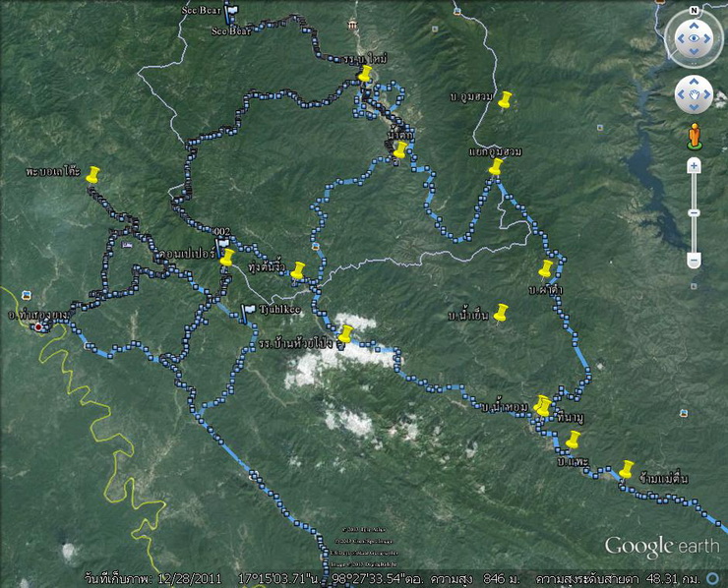Zoom in with the plus button
This screenshot has width=728, height=588.
click(x=694, y=165)
